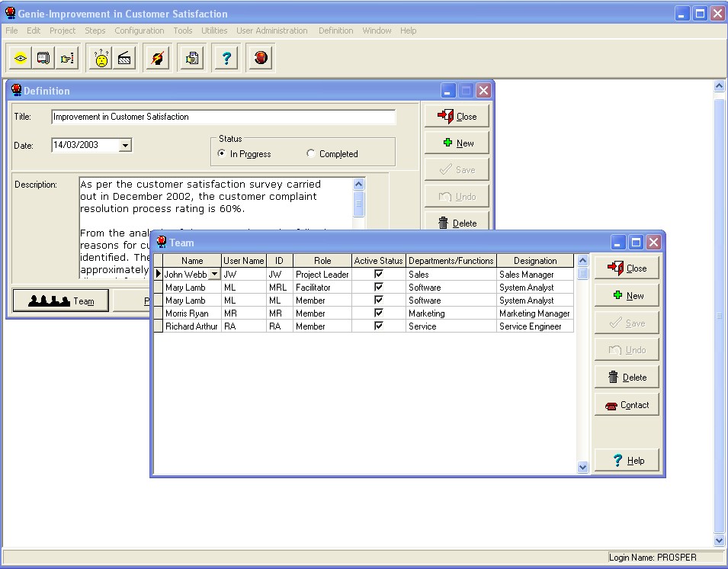This screenshot has width=728, height=569.
Task: Toggle Active Status checkbox for John Webb
Action: point(378,274)
